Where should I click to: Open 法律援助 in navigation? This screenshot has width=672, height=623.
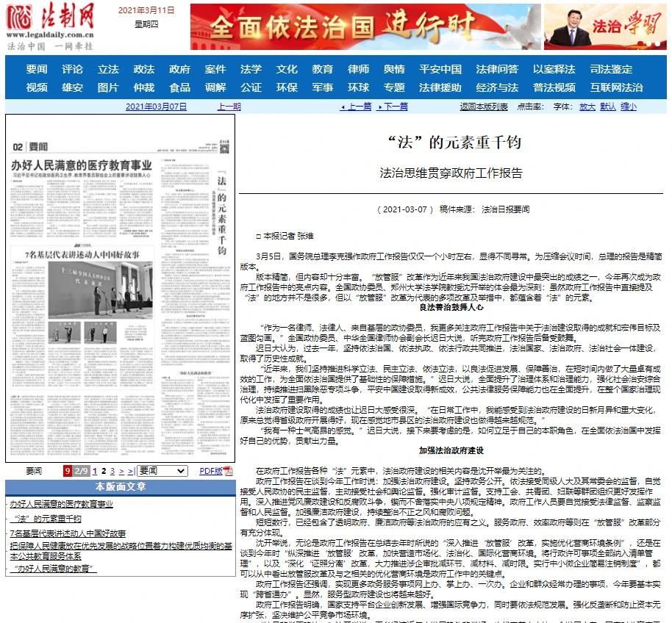[440, 87]
